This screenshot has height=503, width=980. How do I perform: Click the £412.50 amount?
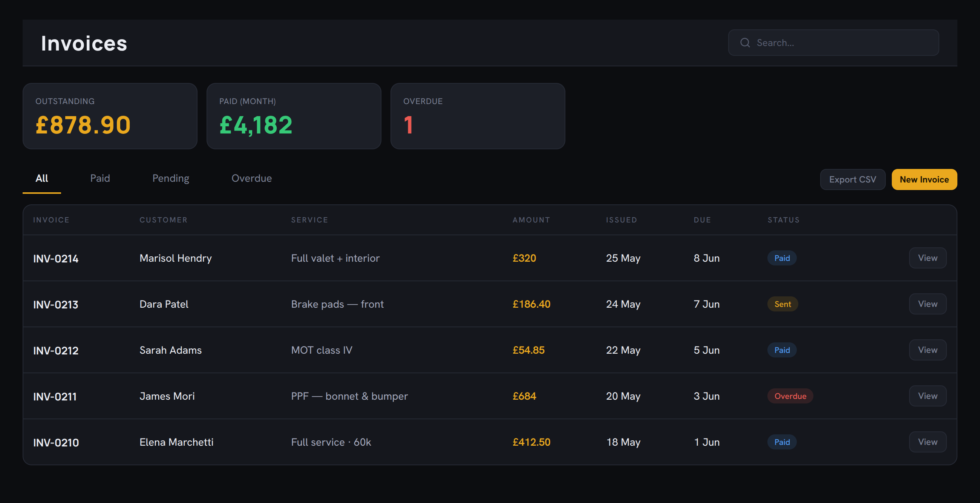pos(531,443)
